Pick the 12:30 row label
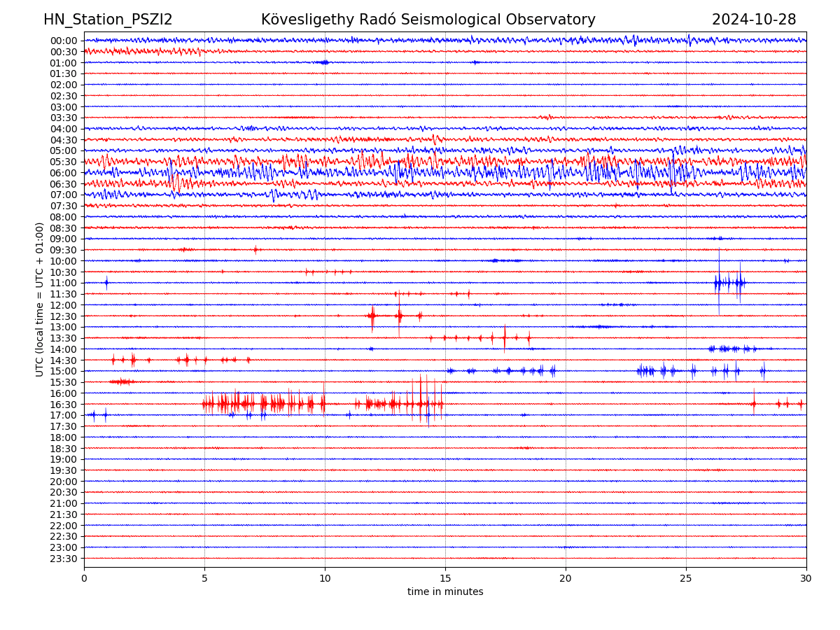Screen dimensions: 840x630 coord(63,316)
